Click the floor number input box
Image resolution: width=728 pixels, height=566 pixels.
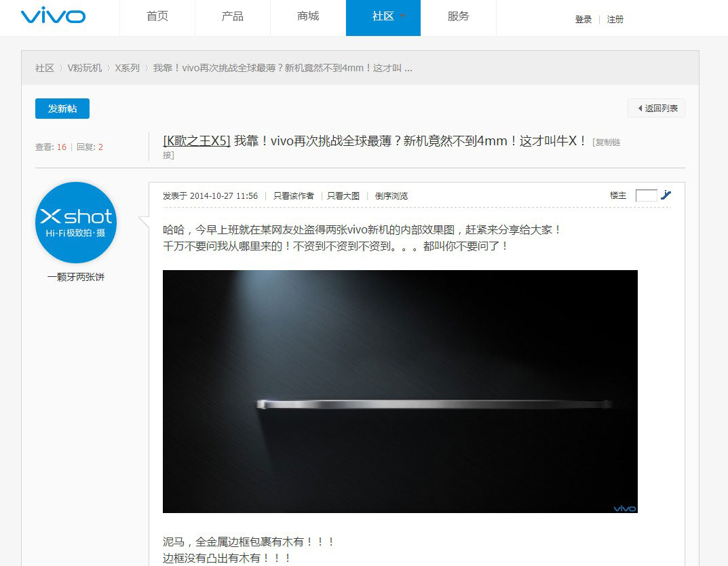pos(647,195)
